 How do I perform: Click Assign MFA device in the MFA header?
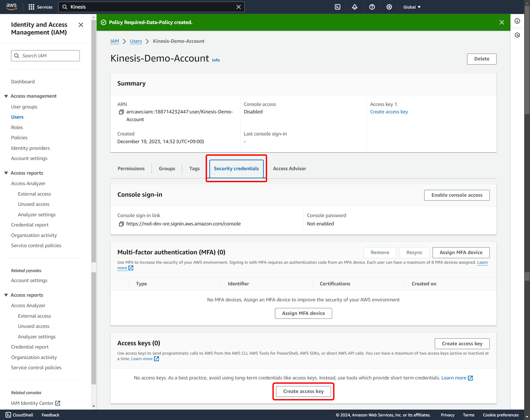(461, 253)
